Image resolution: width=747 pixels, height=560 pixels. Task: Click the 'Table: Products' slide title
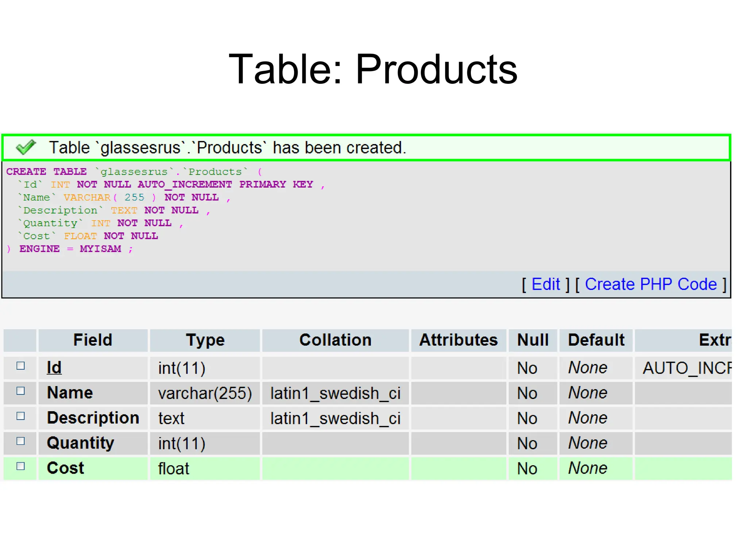coord(373,69)
